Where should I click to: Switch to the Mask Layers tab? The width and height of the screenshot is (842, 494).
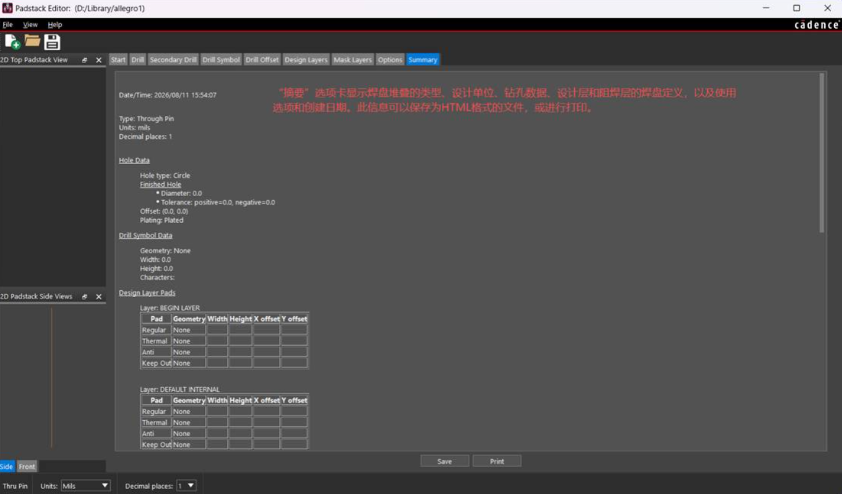352,60
